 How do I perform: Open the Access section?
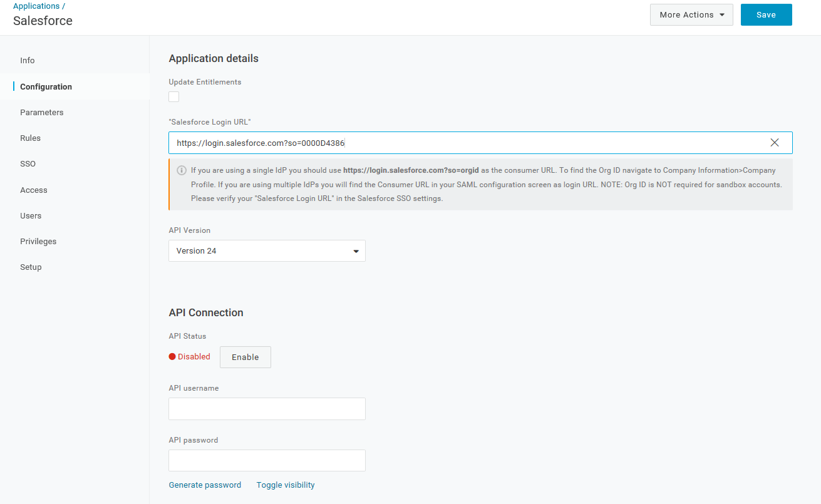(x=34, y=190)
